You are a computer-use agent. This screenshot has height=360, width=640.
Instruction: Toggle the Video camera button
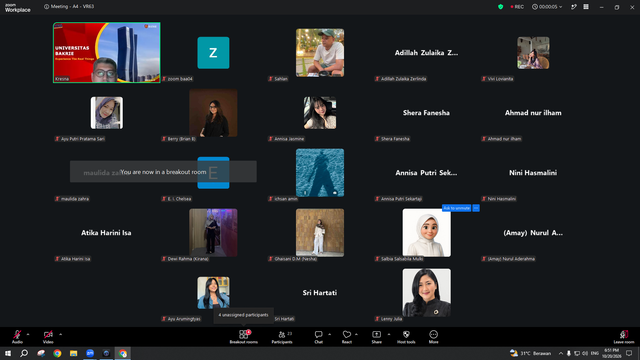[48, 336]
